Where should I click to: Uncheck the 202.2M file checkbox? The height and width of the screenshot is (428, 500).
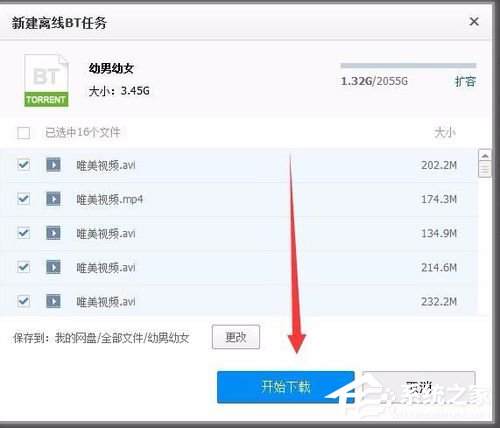point(23,165)
